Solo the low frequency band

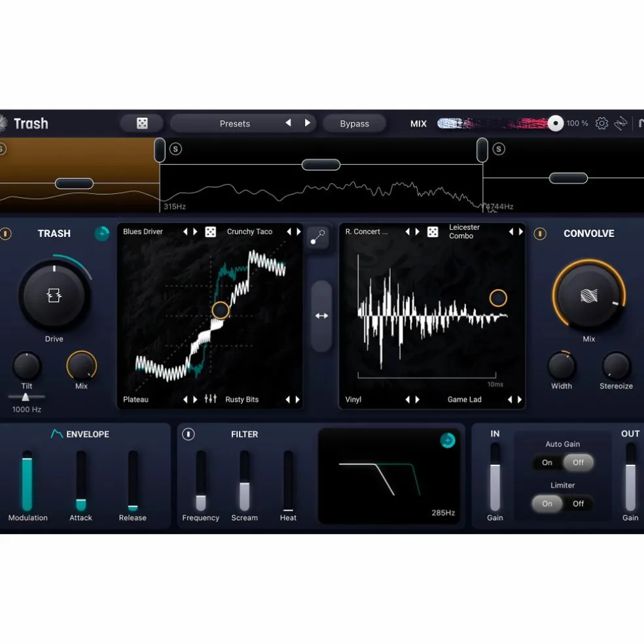(x=2, y=149)
